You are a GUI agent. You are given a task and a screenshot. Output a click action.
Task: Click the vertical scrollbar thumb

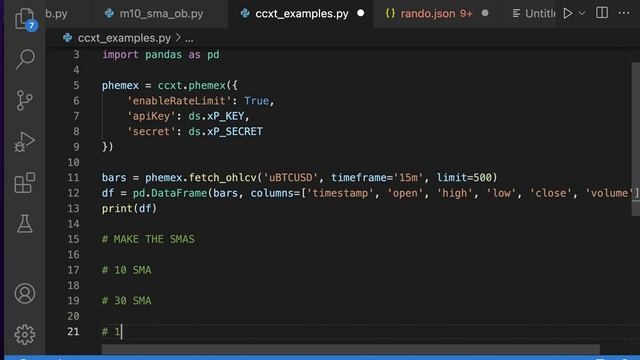click(x=636, y=139)
